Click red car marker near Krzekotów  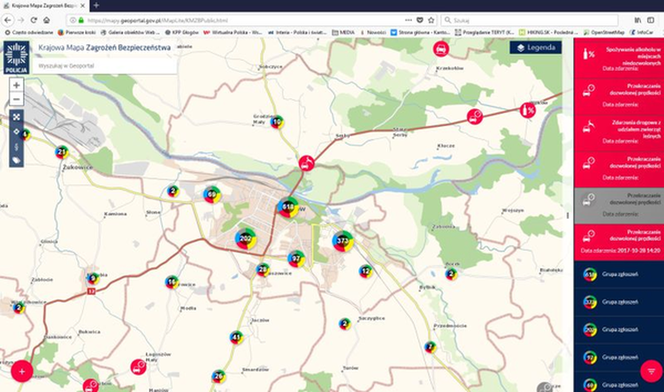pyautogui.click(x=441, y=49)
